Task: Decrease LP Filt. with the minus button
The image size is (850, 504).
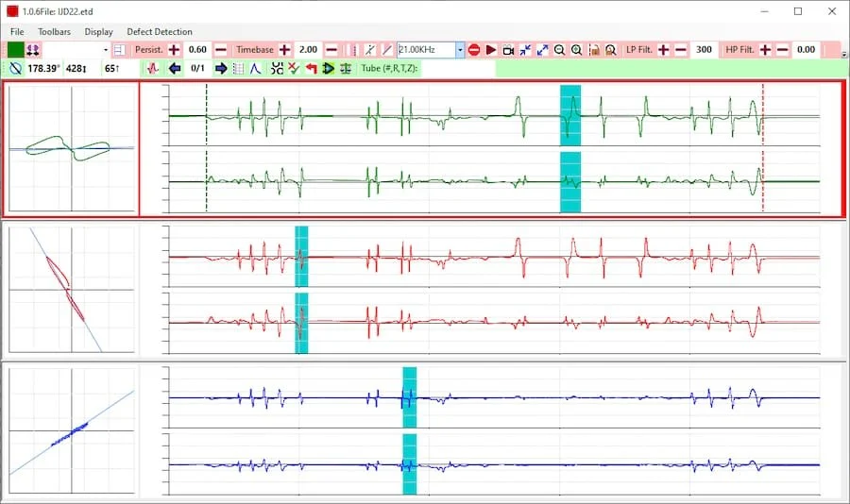Action: pos(680,50)
